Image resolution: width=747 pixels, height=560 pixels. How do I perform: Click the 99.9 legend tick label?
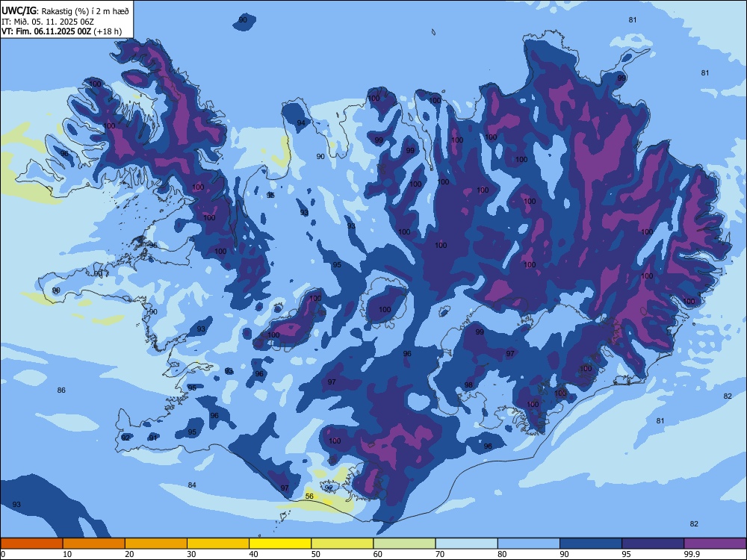click(x=692, y=554)
